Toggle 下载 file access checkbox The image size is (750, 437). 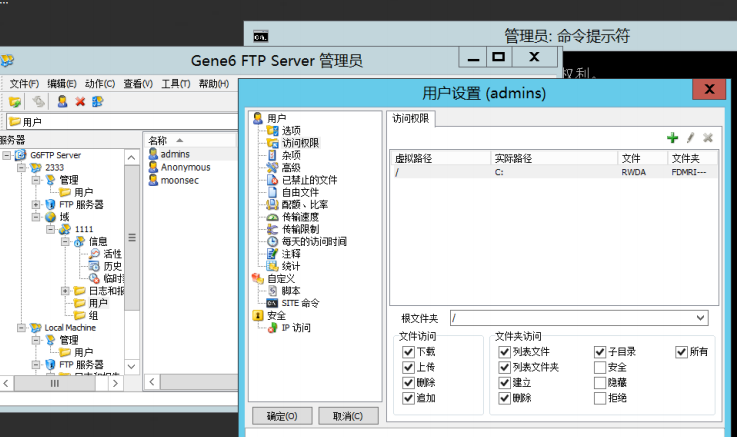[408, 352]
